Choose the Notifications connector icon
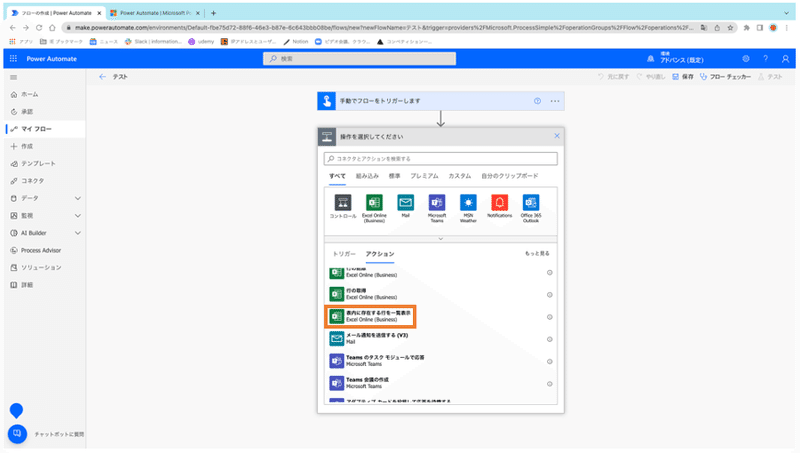Viewport: 800px width, 453px height. [x=499, y=203]
